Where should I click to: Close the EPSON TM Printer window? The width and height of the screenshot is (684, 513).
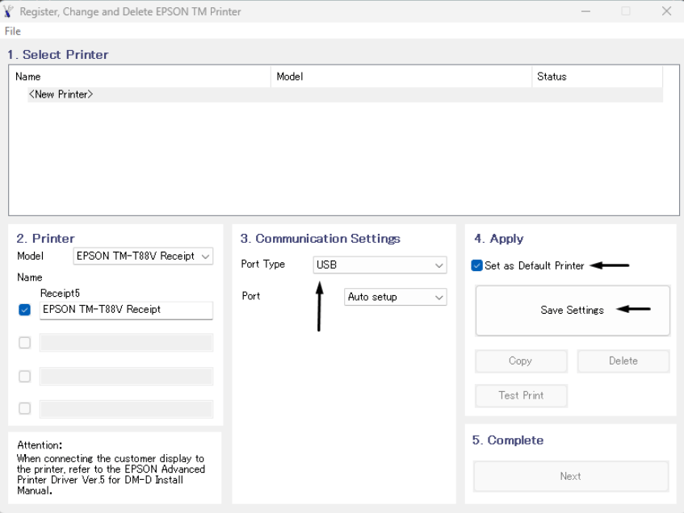coord(666,12)
